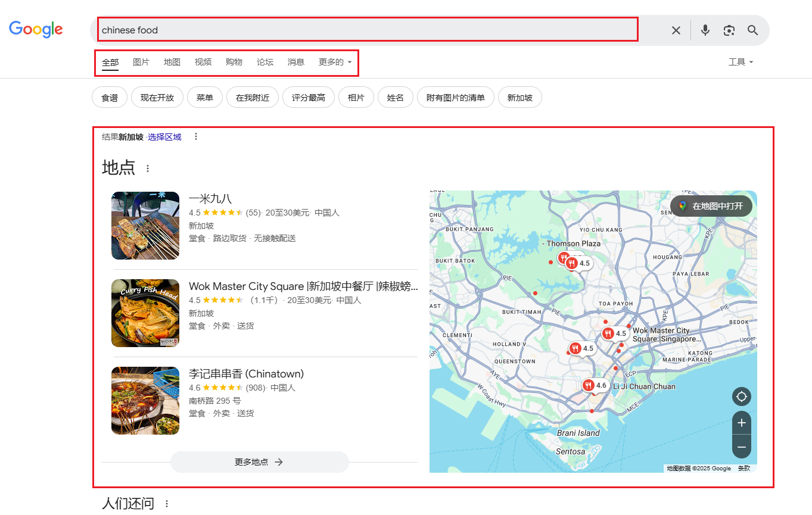Zoom in on the map with plus
The height and width of the screenshot is (515, 812).
(x=742, y=423)
